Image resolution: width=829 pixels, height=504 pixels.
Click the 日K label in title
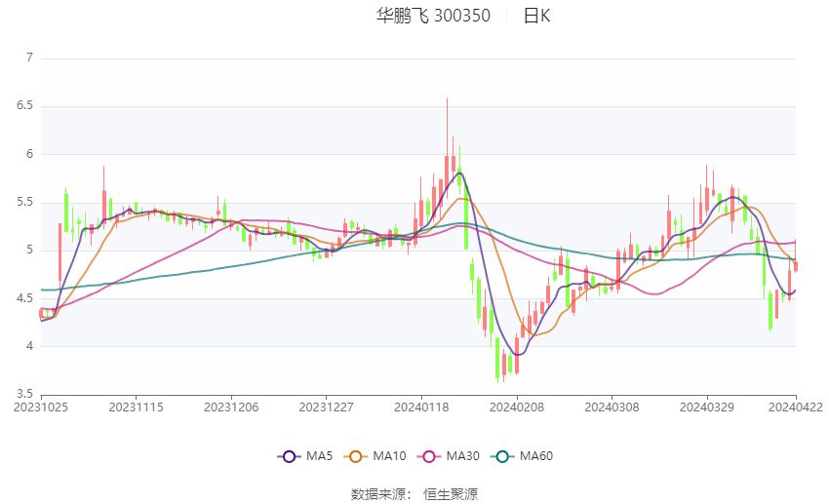[536, 16]
